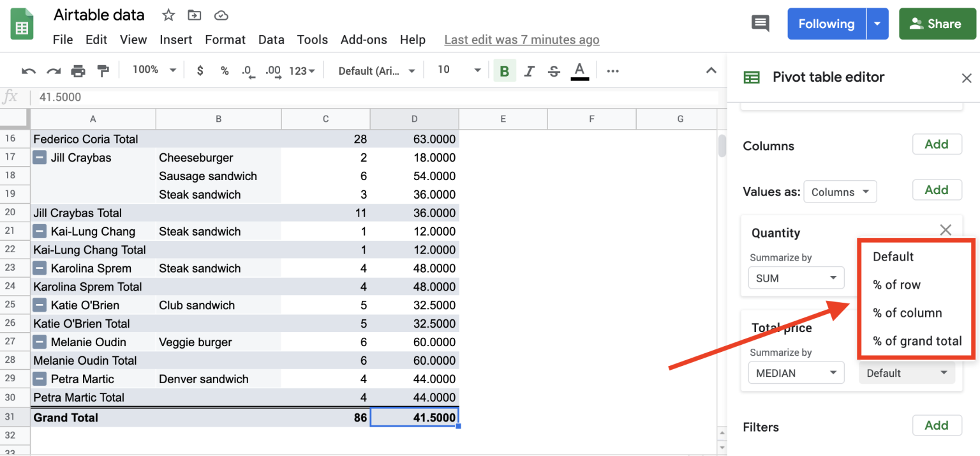Apply strikethrough formatting
This screenshot has height=456, width=980.
point(554,70)
